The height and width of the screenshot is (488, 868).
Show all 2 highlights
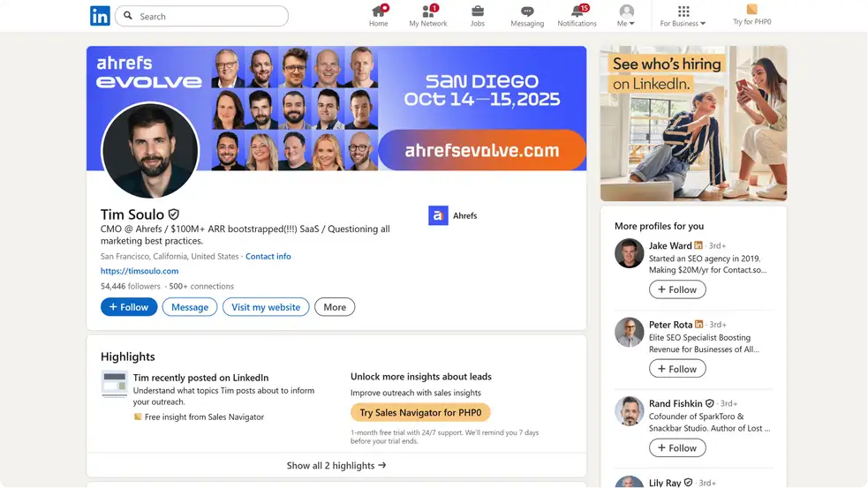point(336,465)
